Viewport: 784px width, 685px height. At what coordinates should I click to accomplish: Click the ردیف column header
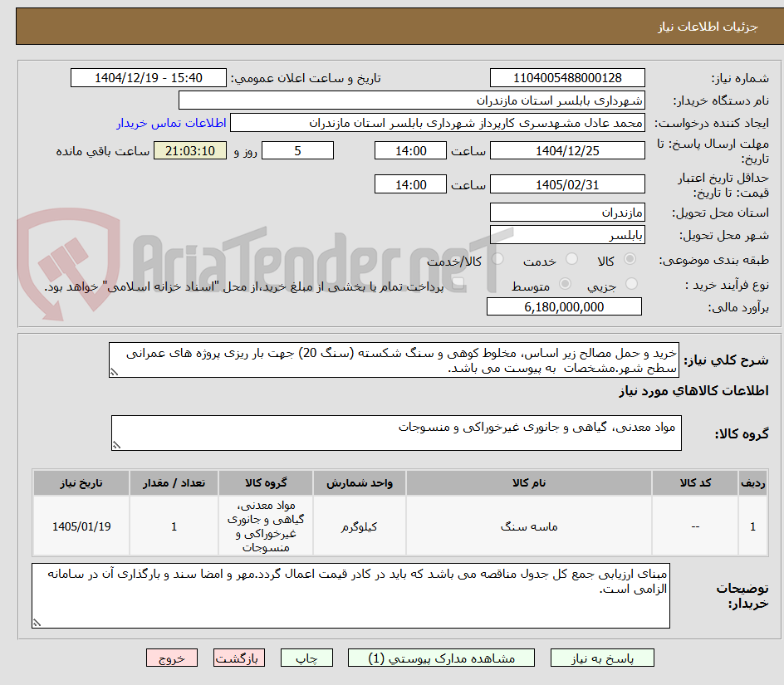coord(753,483)
